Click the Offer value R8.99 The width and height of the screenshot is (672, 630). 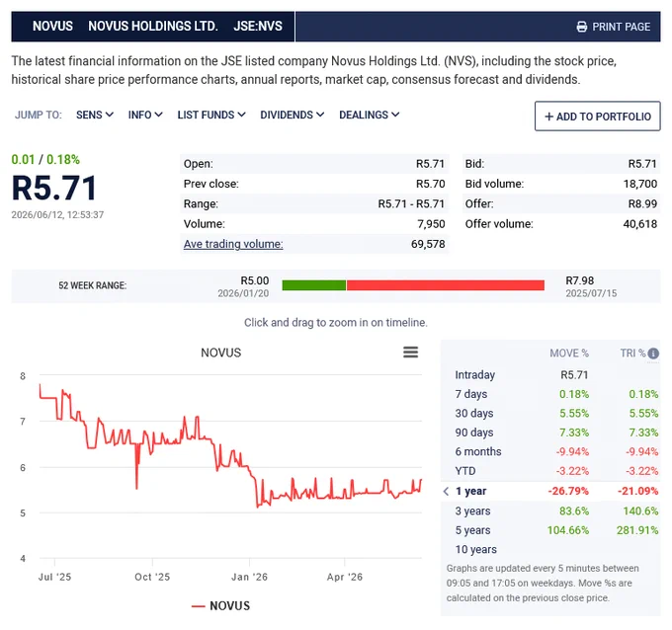click(642, 203)
